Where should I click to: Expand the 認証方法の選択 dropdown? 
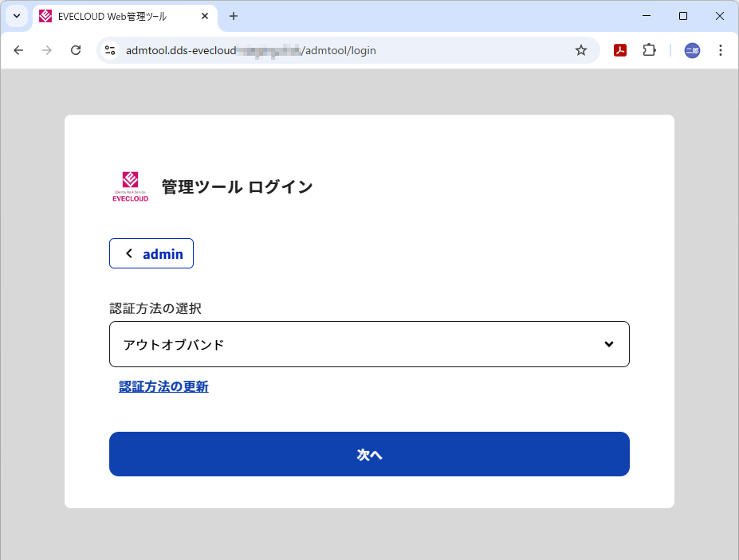(368, 344)
